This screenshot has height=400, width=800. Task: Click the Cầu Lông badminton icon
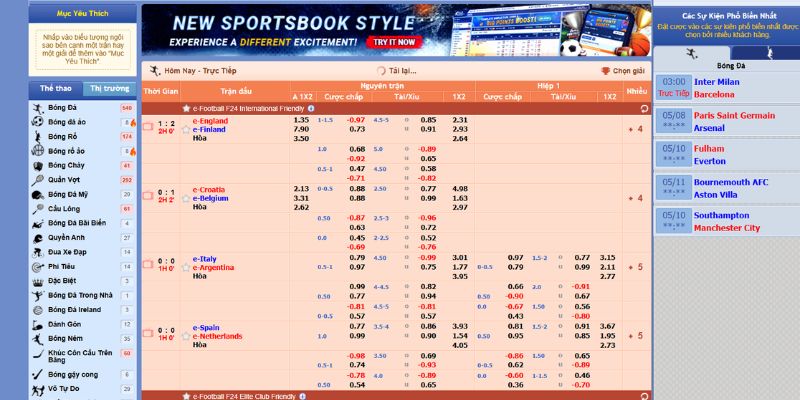(38, 209)
